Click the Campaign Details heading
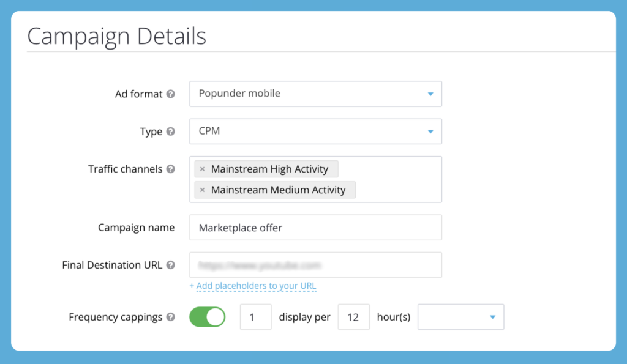Image resolution: width=627 pixels, height=364 pixels. coord(116,36)
